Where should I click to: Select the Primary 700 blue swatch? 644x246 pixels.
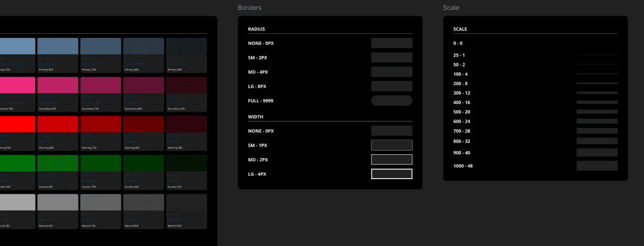(x=101, y=46)
